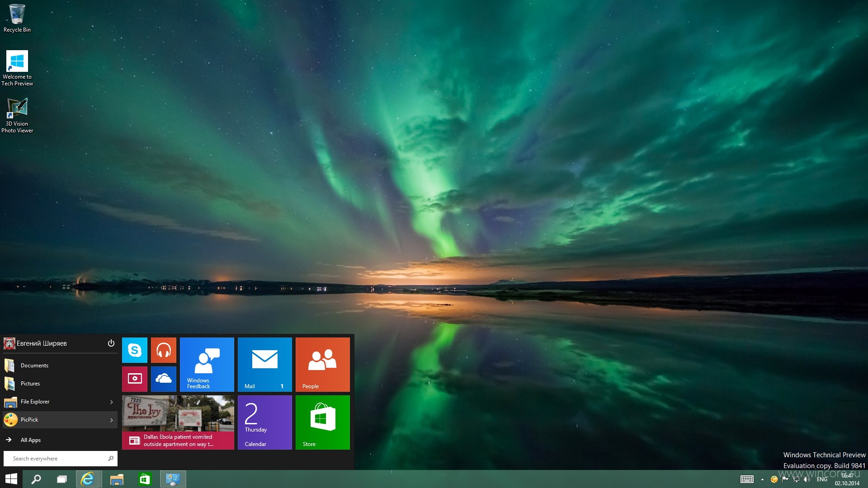
Task: Open the touch keyboard from tray
Action: (x=747, y=479)
